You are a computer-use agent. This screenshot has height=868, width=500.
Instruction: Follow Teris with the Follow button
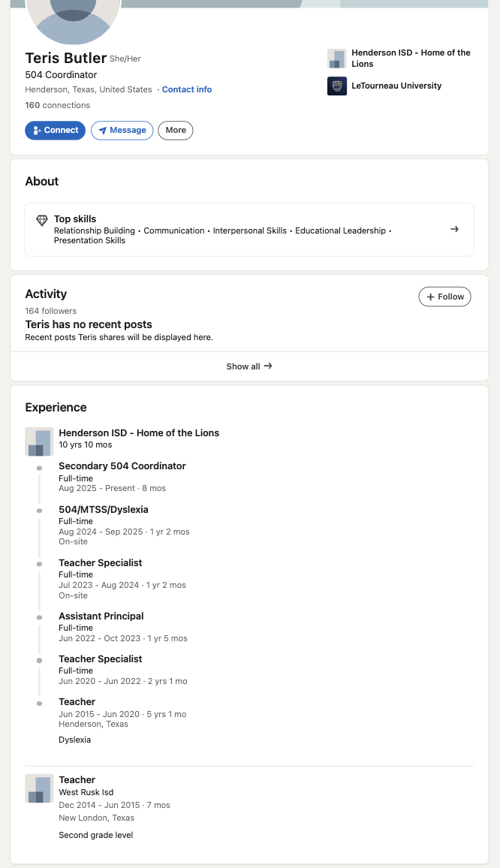tap(444, 297)
